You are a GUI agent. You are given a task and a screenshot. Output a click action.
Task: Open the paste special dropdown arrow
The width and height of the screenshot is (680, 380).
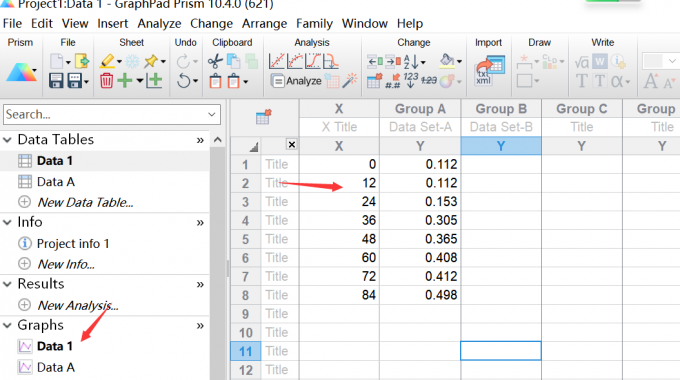click(x=245, y=82)
